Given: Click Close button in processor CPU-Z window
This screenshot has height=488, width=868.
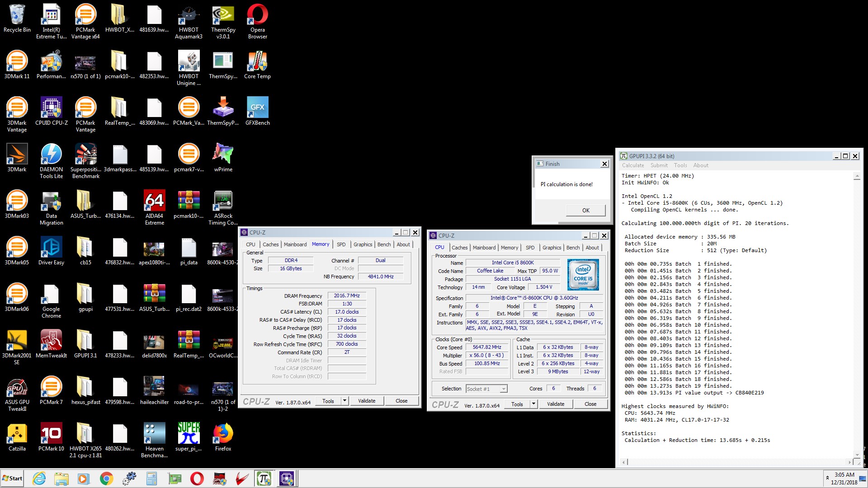Looking at the screenshot, I should point(590,404).
